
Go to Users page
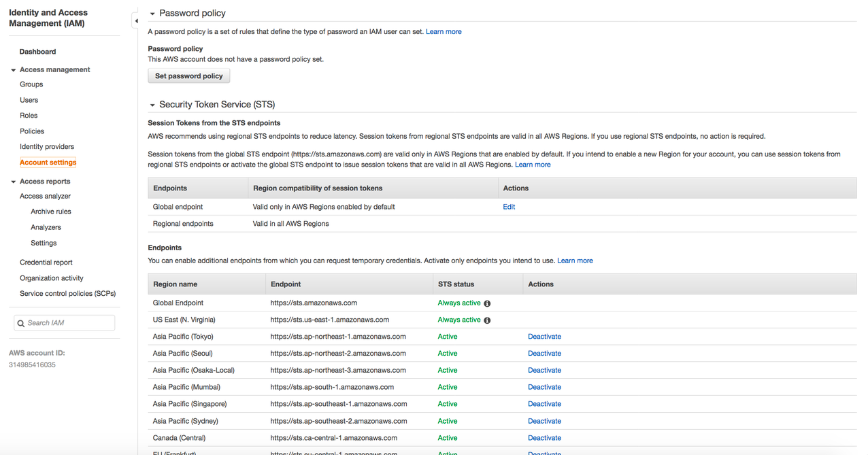[x=29, y=100]
